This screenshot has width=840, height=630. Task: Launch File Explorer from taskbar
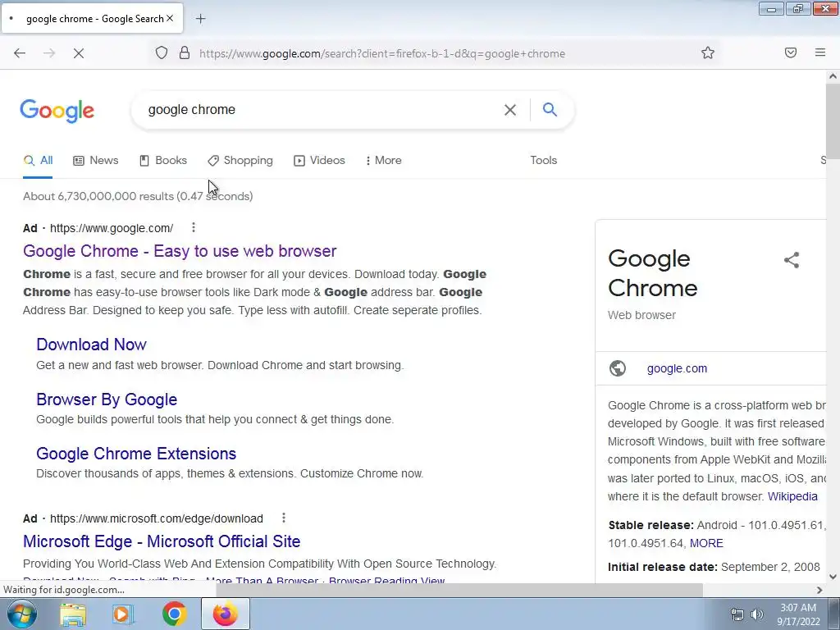point(73,614)
